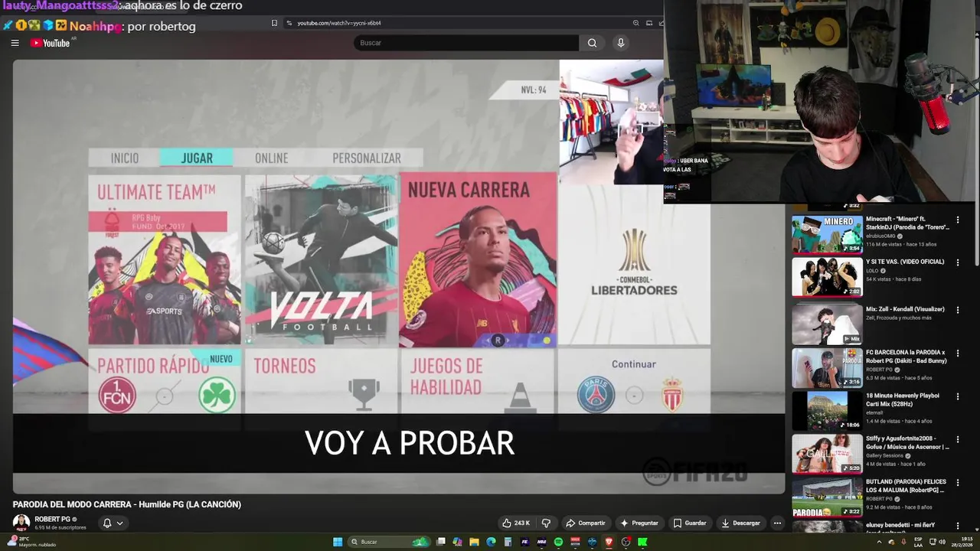Viewport: 980px width, 551px height.
Task: Open the Calculator icon on taskbar
Action: pos(508,542)
